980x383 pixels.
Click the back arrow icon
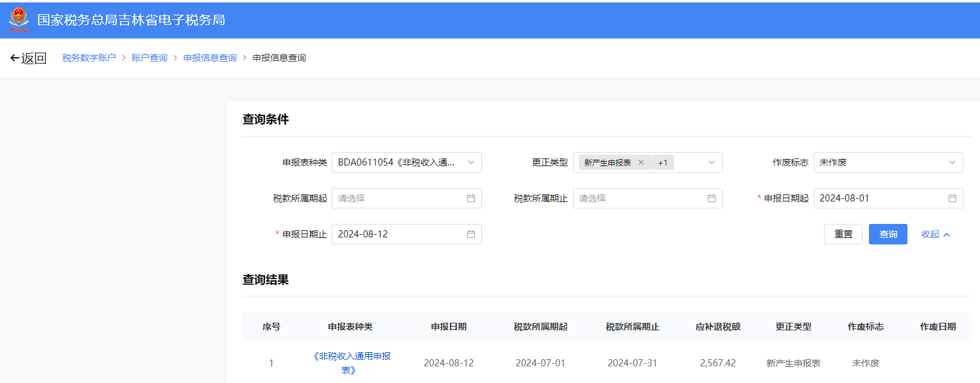[x=15, y=58]
